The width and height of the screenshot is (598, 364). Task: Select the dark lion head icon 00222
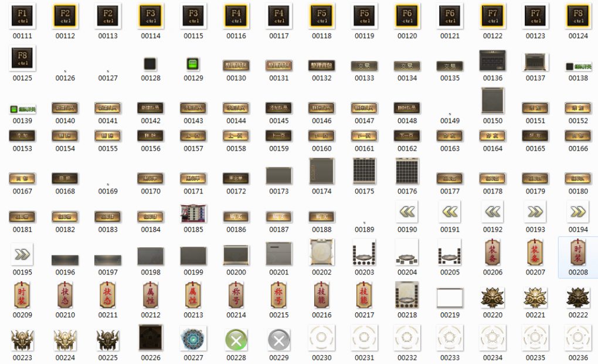pos(578,298)
